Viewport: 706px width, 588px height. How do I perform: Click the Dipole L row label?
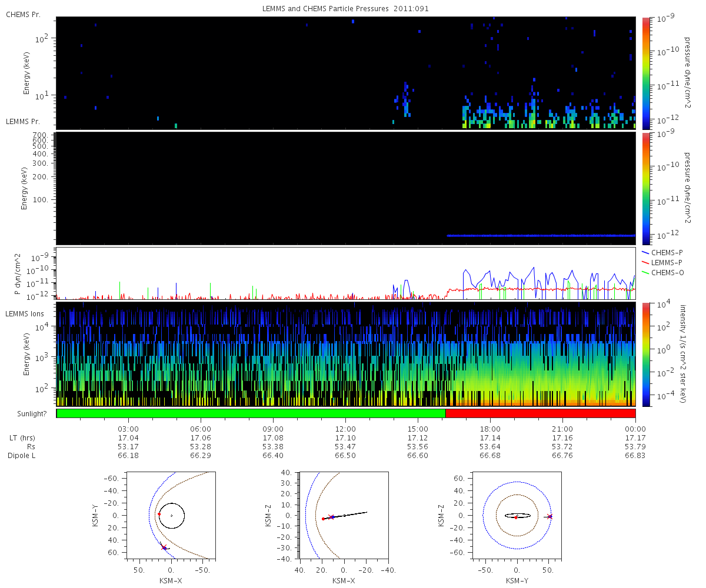pos(22,456)
